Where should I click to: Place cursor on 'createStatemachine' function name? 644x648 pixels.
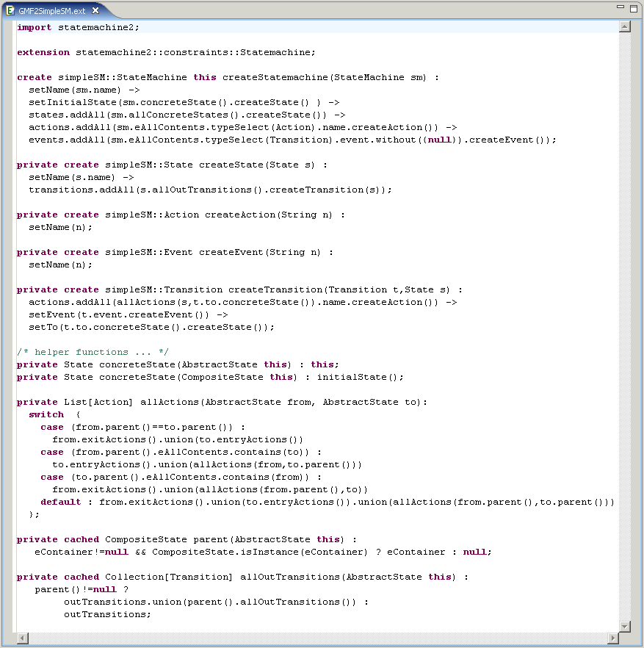[x=275, y=77]
